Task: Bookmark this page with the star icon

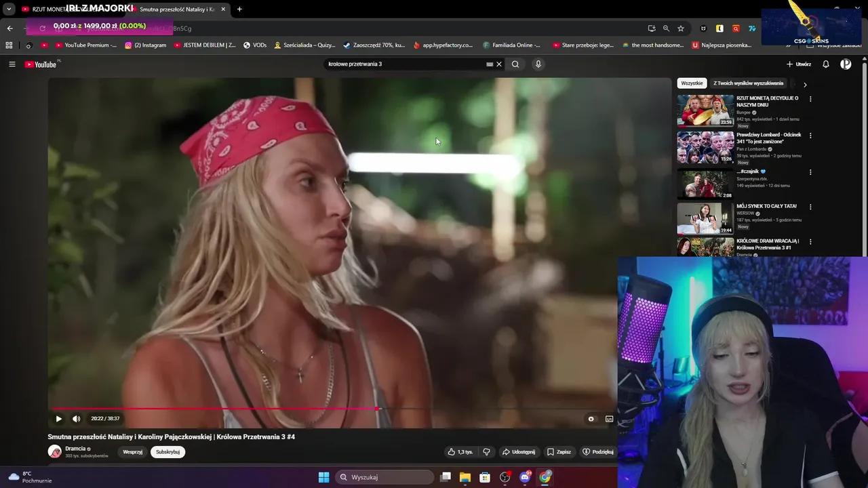Action: click(681, 28)
